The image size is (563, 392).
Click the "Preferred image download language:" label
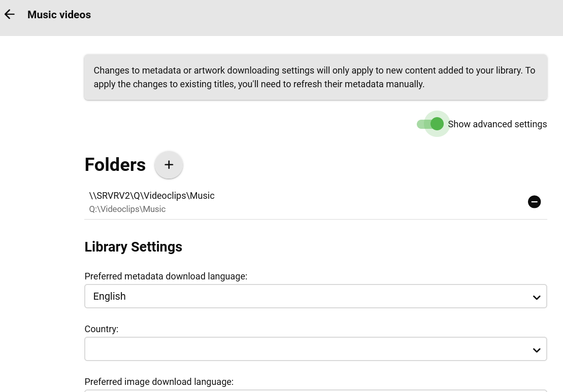point(159,382)
